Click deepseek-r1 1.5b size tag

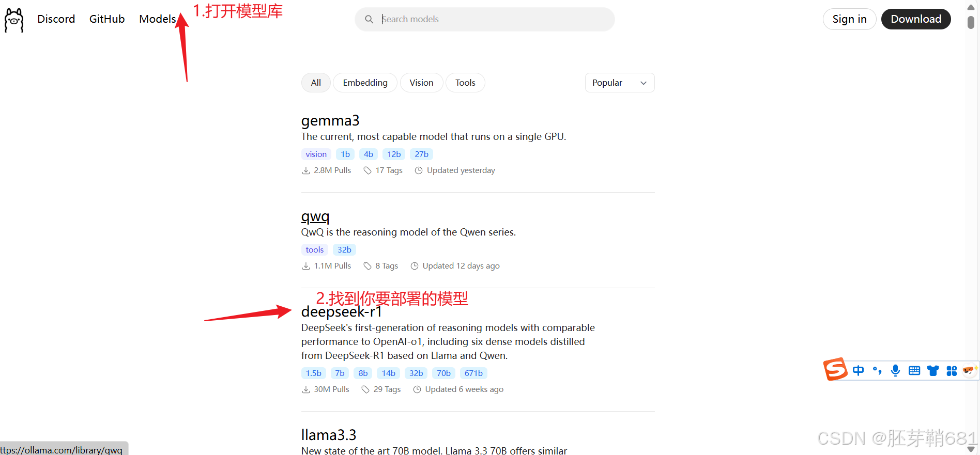(313, 373)
